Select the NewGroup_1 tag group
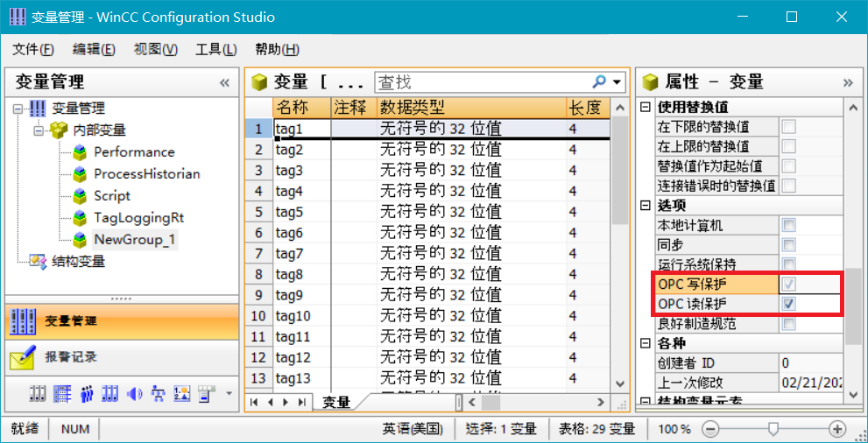The image size is (868, 443). (x=135, y=240)
